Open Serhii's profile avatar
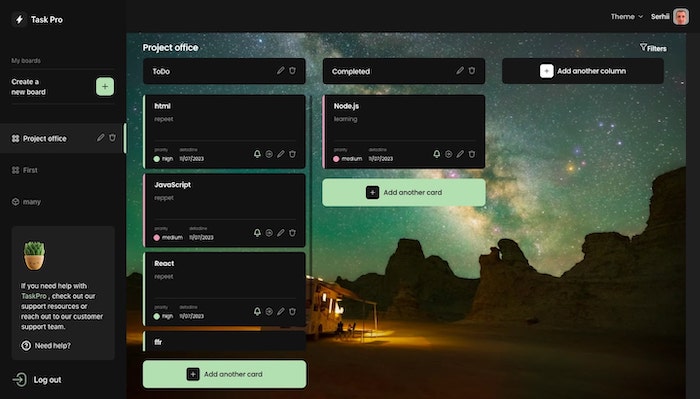 tap(681, 17)
